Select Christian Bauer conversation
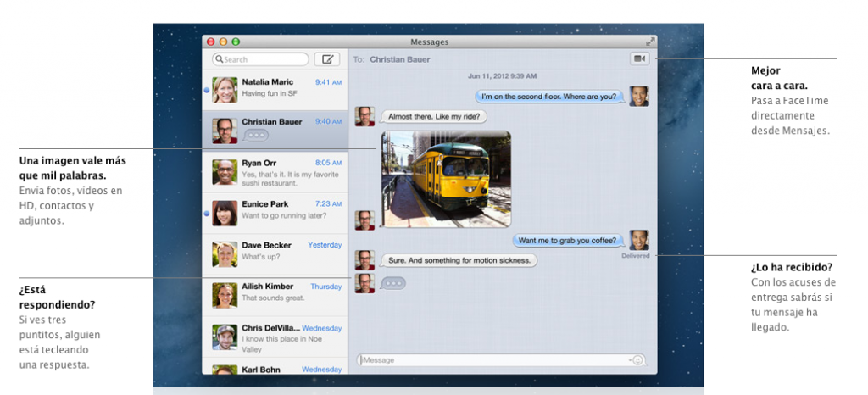This screenshot has height=395, width=868. point(275,131)
